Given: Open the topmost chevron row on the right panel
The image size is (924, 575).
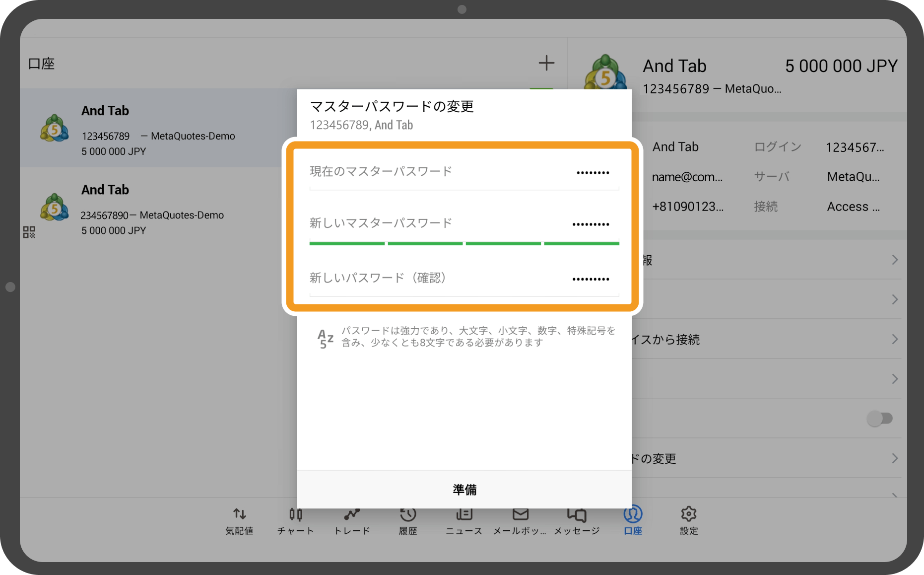Looking at the screenshot, I should tap(895, 259).
